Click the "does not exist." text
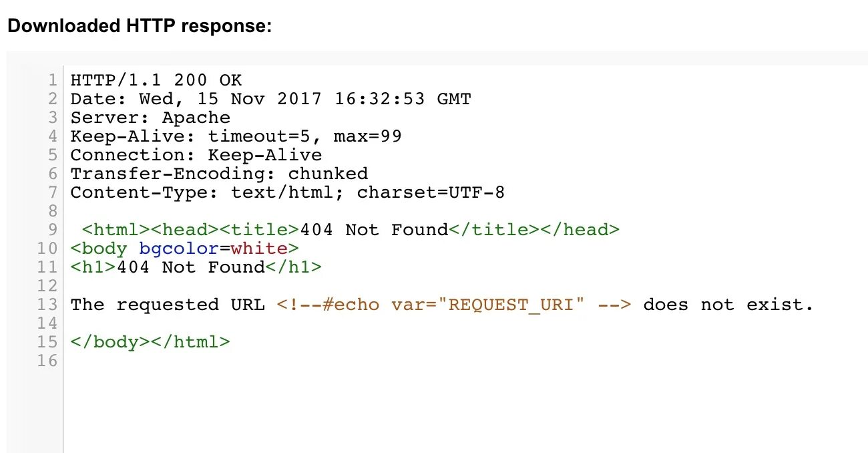The image size is (868, 453). tap(728, 305)
